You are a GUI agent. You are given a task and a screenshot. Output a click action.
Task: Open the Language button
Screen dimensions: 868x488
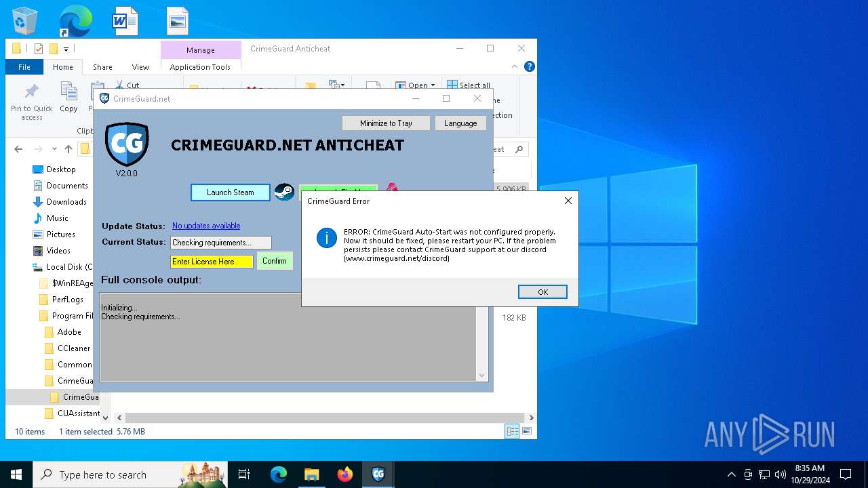(x=460, y=123)
